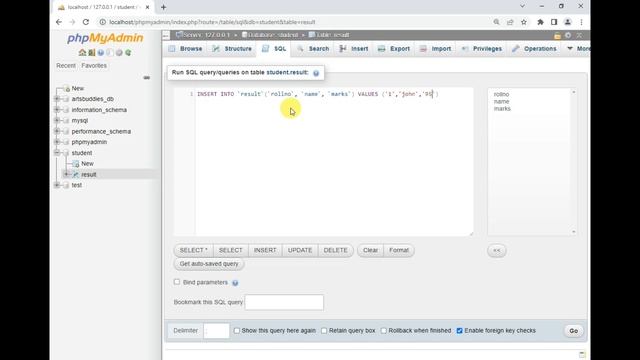Image resolution: width=640 pixels, height=360 pixels.
Task: Enable Rollback when finished
Action: pos(384,331)
